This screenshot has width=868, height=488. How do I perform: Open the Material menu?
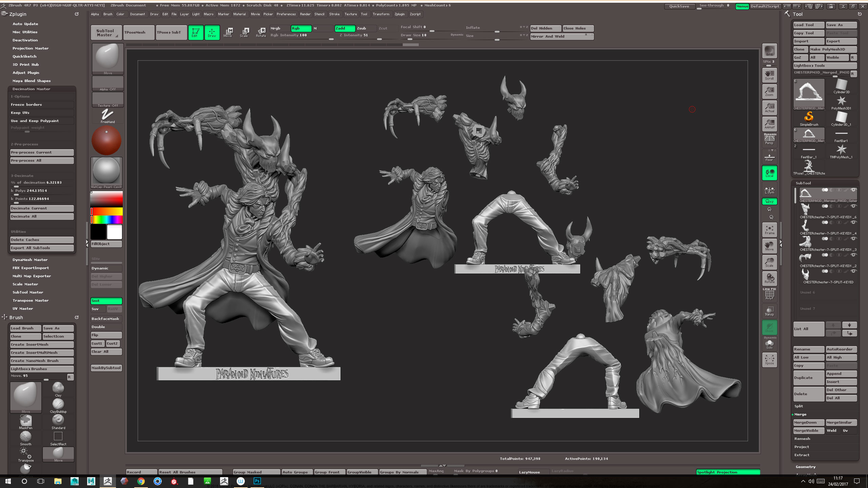(x=239, y=14)
